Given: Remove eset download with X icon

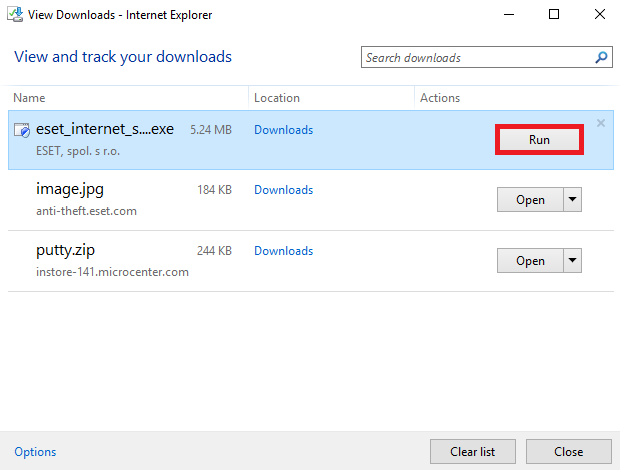Looking at the screenshot, I should (x=601, y=123).
